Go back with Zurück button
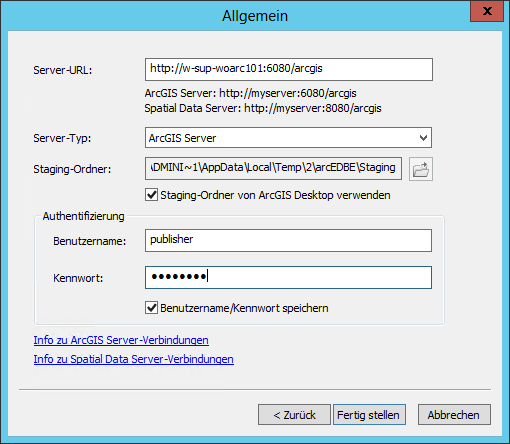 click(x=294, y=415)
